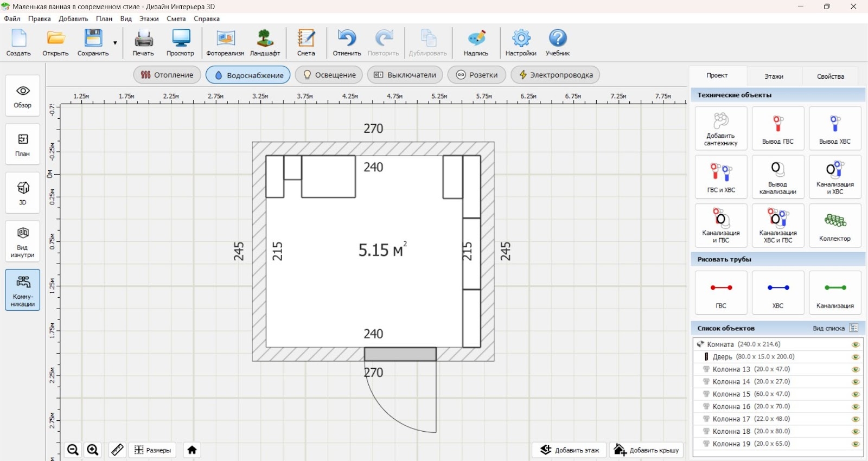868x461 pixels.
Task: Open the Этажи tab
Action: click(774, 76)
